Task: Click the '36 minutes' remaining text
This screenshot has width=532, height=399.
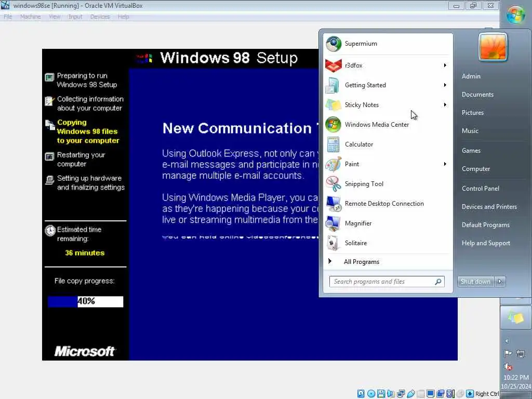Action: pos(85,253)
